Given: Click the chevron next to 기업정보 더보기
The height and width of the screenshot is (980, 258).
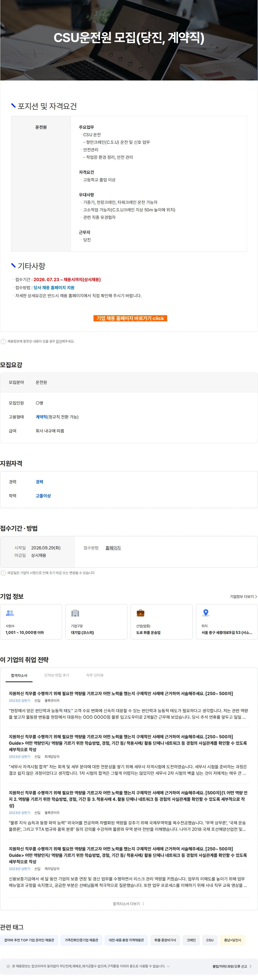Looking at the screenshot, I should pos(256,597).
